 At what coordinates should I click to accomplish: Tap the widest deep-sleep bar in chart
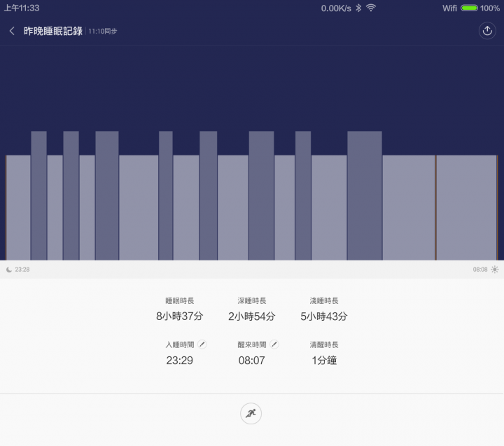tap(365, 195)
